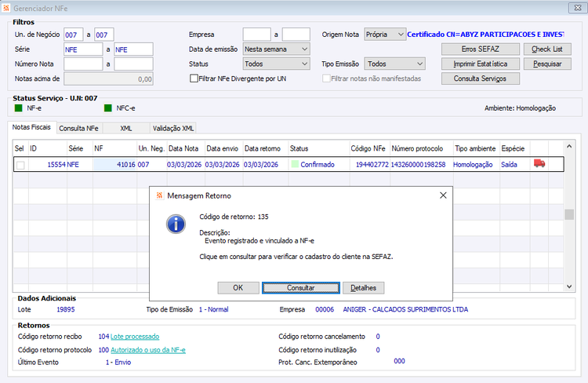The image size is (588, 383).
Task: Switch to the Notas Fiscais tab
Action: tap(31, 127)
